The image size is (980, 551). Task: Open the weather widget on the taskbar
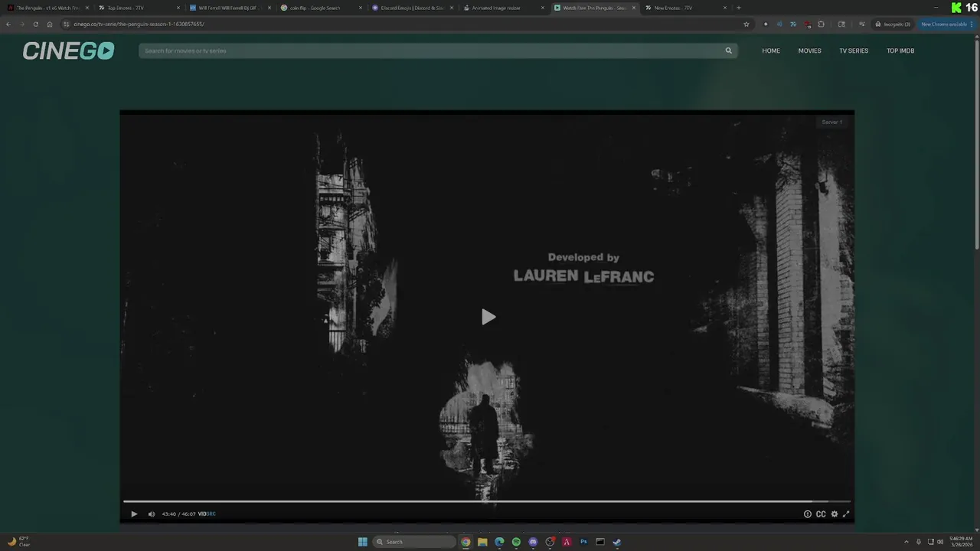tap(19, 542)
